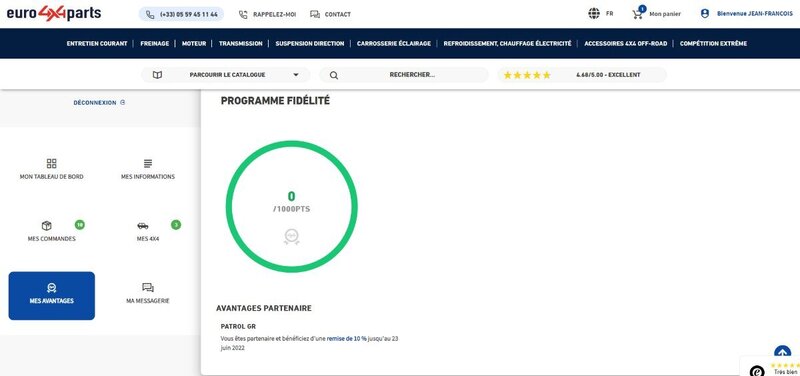800x376 pixels.
Task: Click the phone number button
Action: 182,14
